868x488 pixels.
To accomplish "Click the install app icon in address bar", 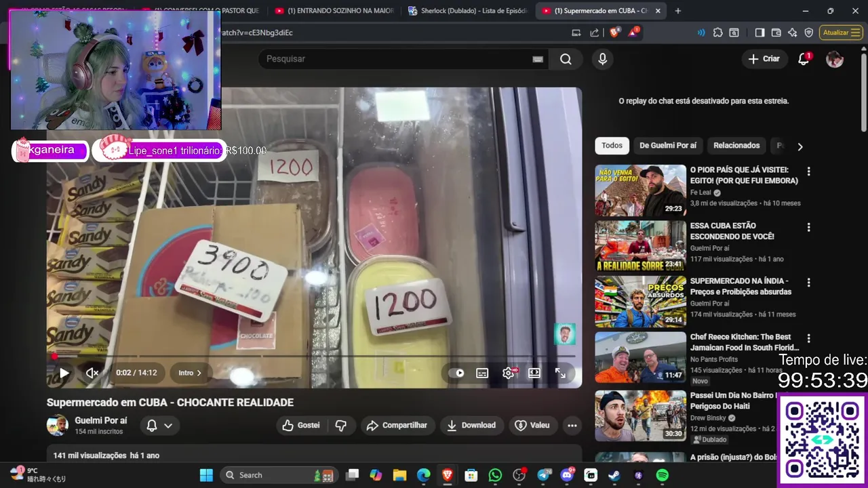I will click(576, 33).
